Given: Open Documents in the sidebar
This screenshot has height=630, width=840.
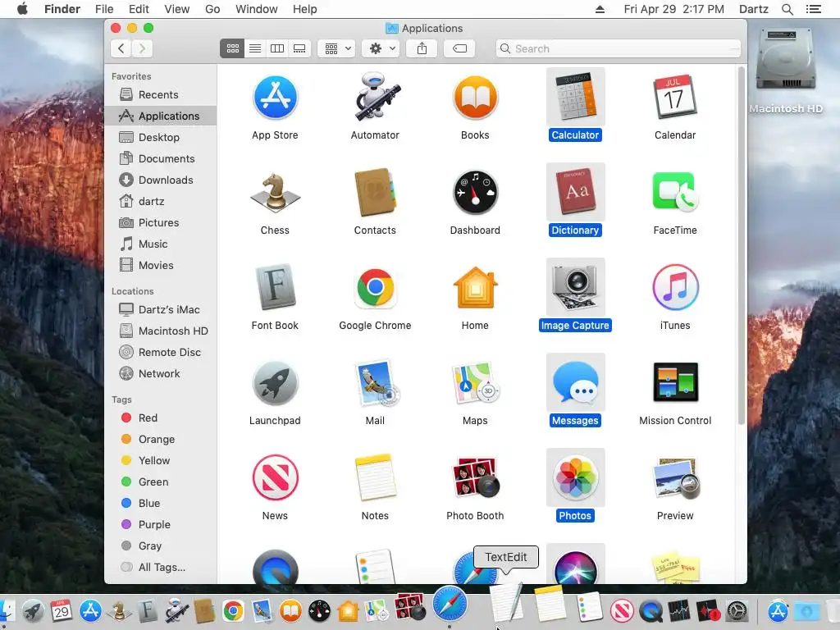Looking at the screenshot, I should (161, 159).
